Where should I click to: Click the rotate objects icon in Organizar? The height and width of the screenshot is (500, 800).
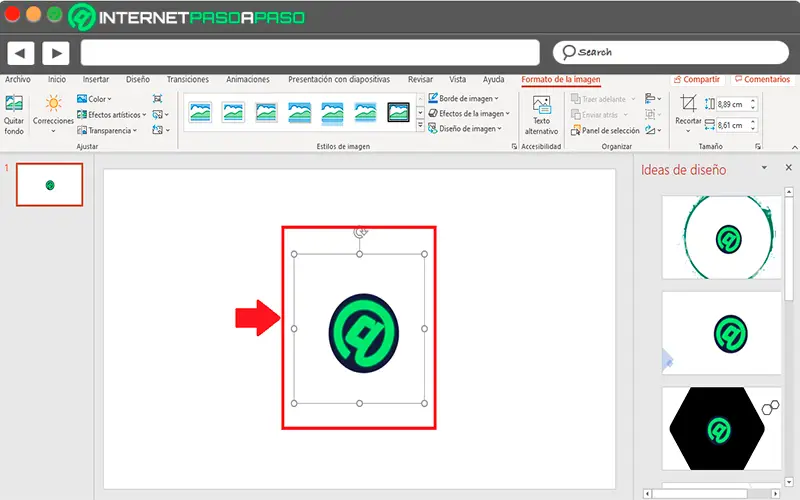(653, 130)
